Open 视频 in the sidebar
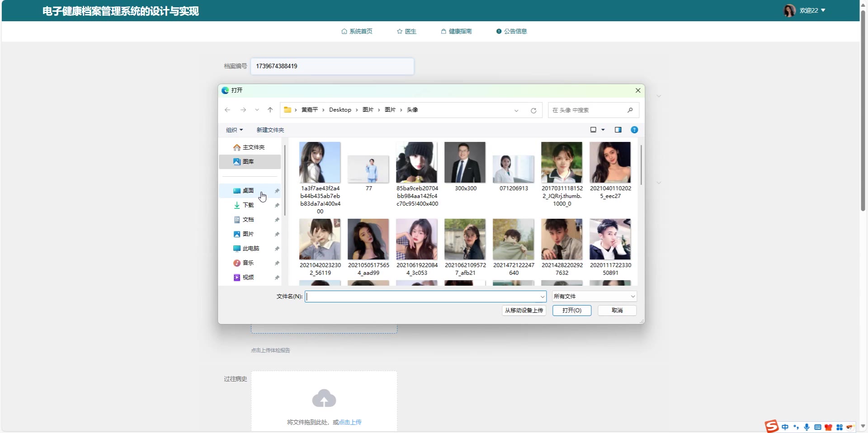Screen dimensions: 868x433 pos(250,278)
